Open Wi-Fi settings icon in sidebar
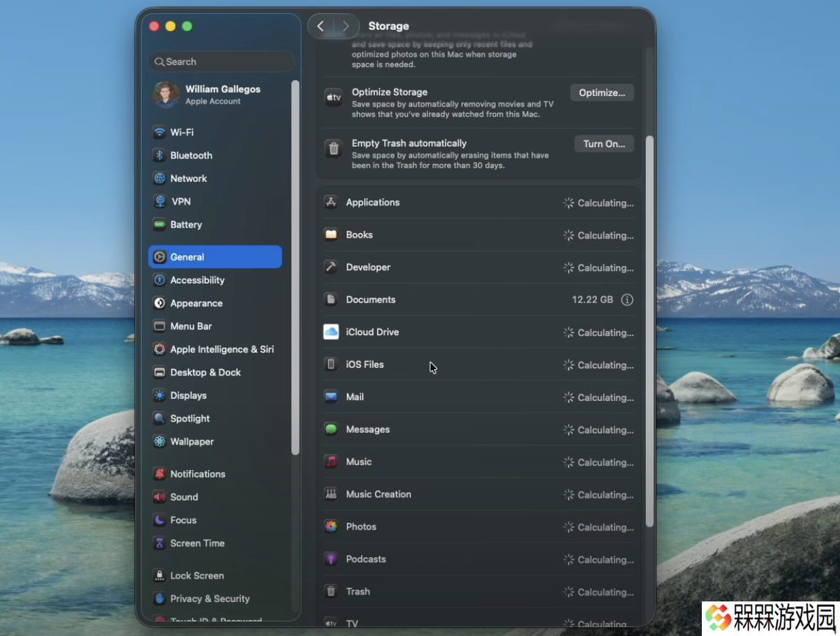840x636 pixels. [x=160, y=132]
